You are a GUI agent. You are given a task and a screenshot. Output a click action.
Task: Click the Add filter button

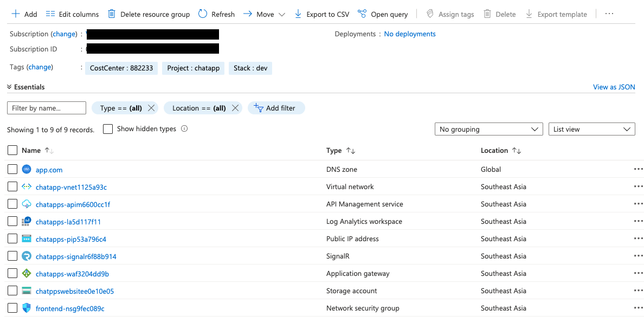tap(276, 108)
